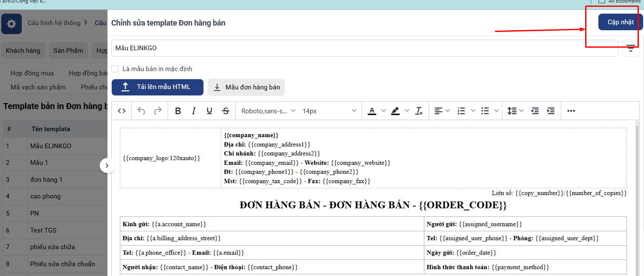The height and width of the screenshot is (276, 644).
Task: Click the undo arrow in editor toolbar
Action: click(142, 111)
